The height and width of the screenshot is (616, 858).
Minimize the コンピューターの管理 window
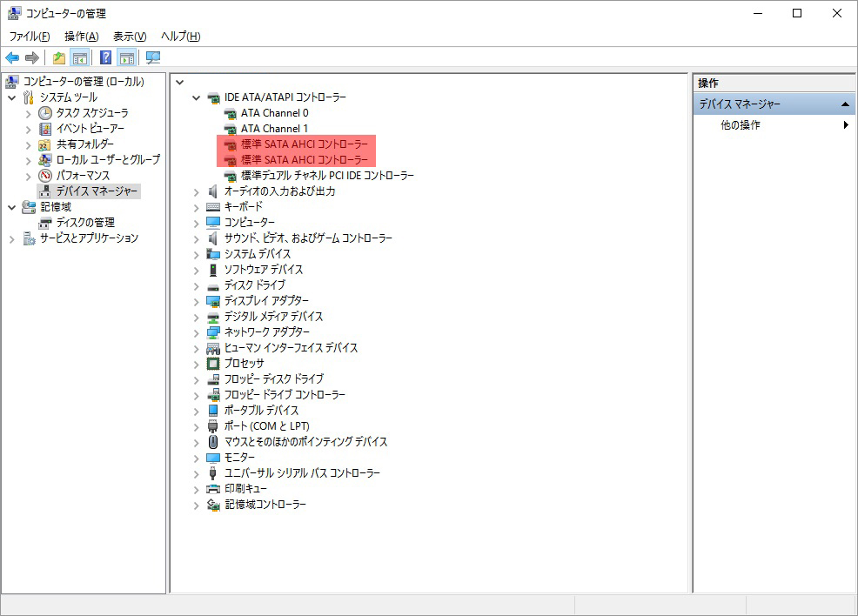(x=758, y=13)
